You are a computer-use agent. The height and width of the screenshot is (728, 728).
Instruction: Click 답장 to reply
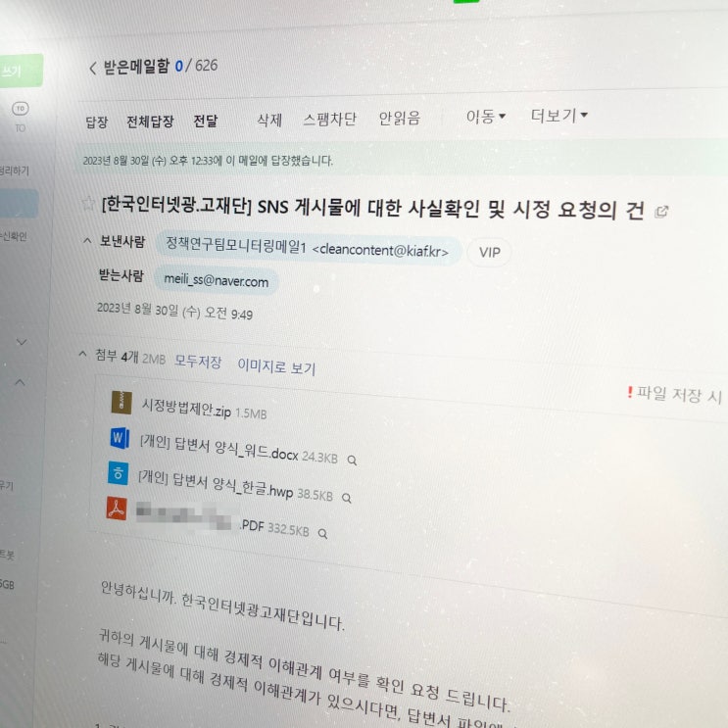(97, 122)
